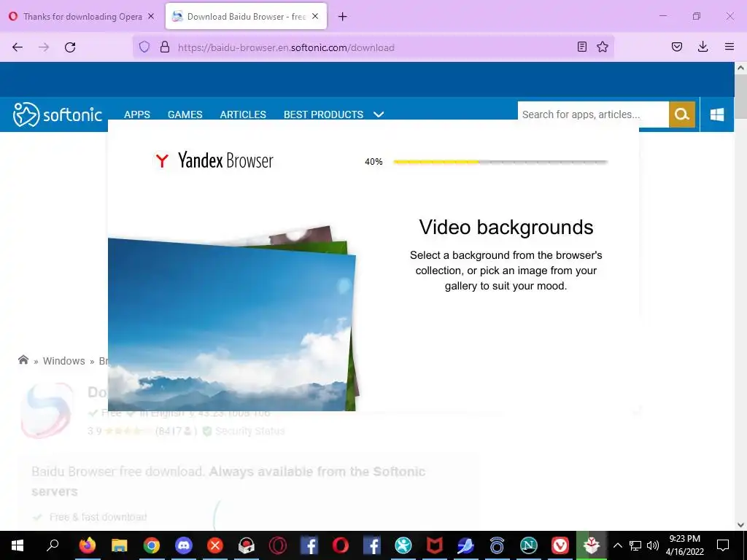Open Opera GX from the taskbar
The image size is (747, 560).
278,545
